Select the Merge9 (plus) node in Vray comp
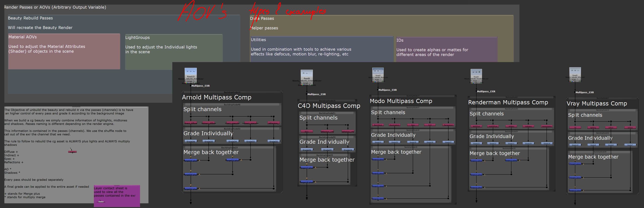This screenshot has width=644, height=208. point(575,178)
